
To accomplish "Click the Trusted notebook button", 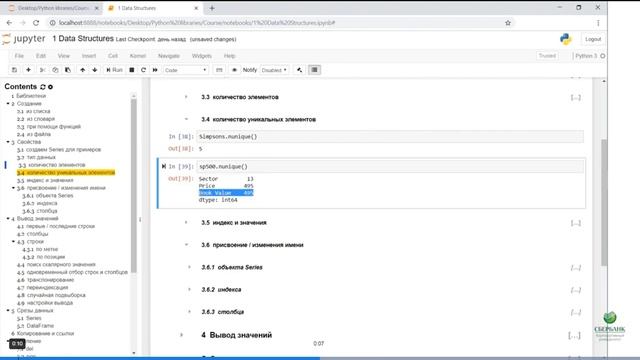I will point(547,56).
